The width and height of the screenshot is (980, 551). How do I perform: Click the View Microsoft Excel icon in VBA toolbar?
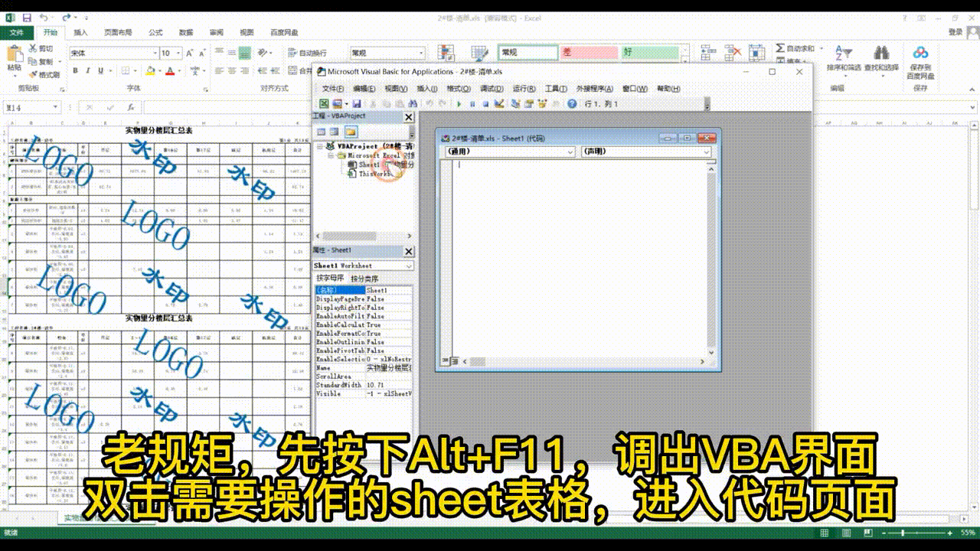(324, 103)
